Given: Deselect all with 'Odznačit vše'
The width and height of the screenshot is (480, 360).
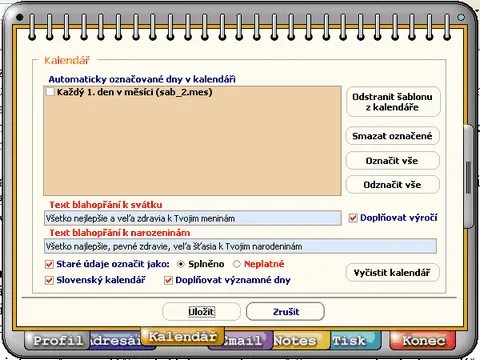Looking at the screenshot, I should [392, 185].
